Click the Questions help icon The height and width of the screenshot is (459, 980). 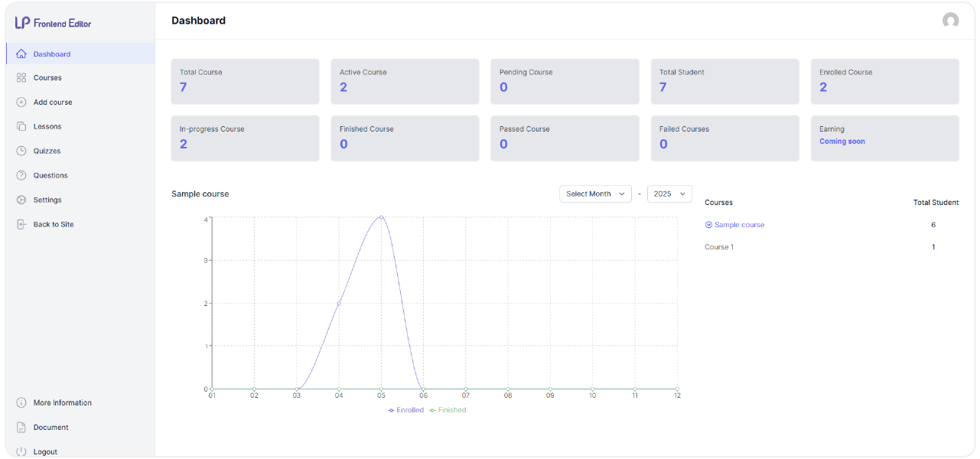(21, 176)
